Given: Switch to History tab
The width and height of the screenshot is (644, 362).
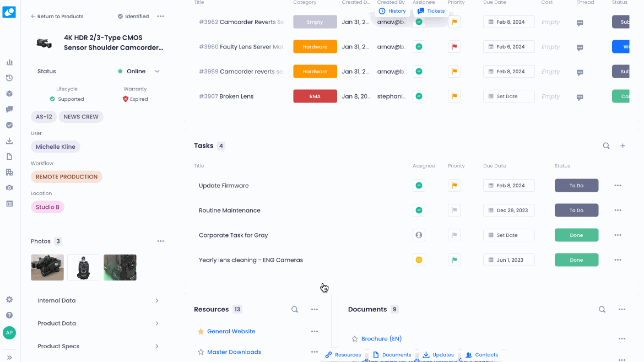Looking at the screenshot, I should point(392,11).
